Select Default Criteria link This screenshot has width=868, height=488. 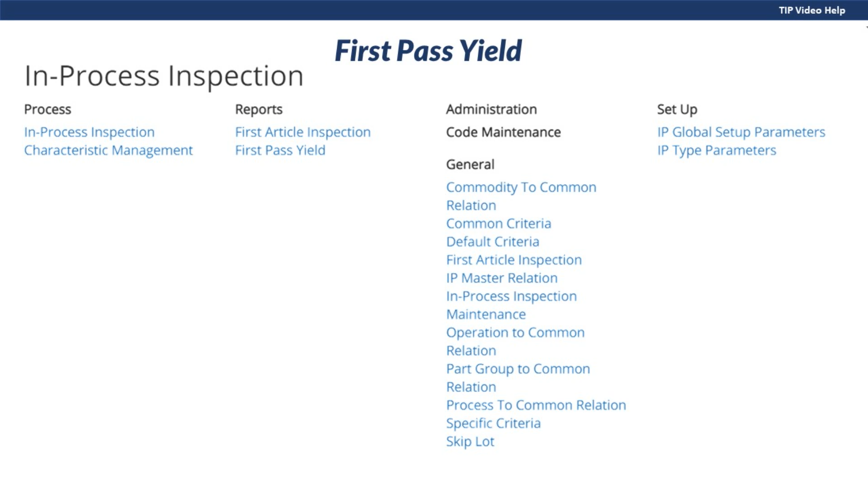(x=492, y=242)
